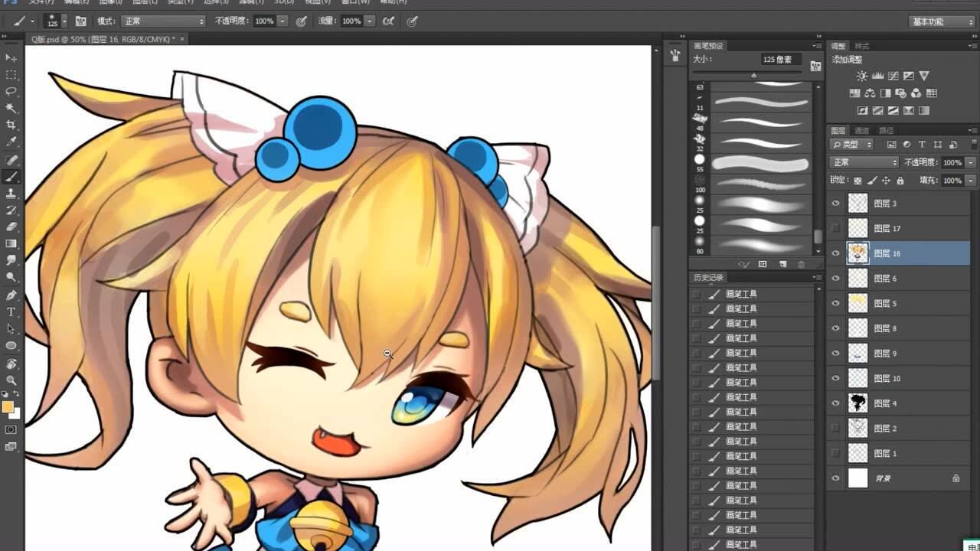Image resolution: width=980 pixels, height=551 pixels.
Task: Activate the Clone Stamp tool
Action: coord(11,194)
